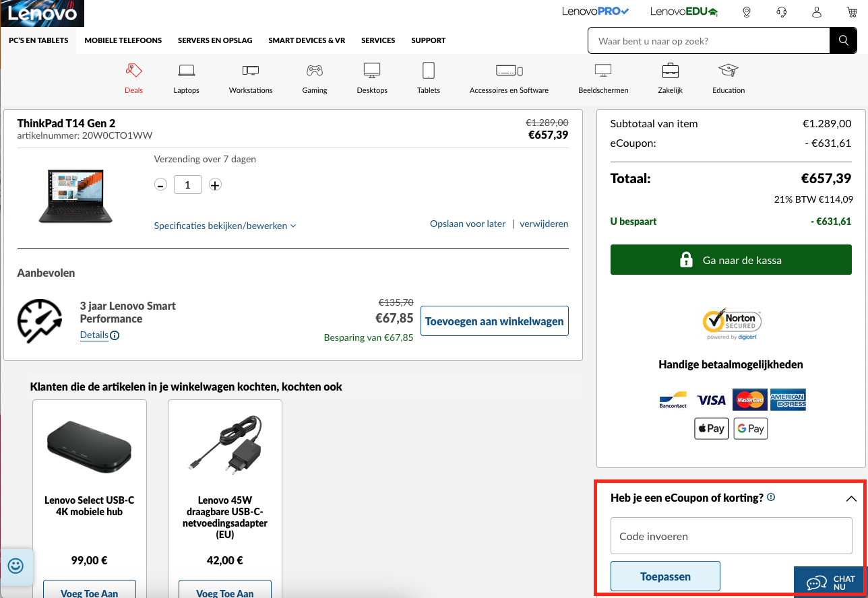
Task: Open the shopping cart icon
Action: 852,12
